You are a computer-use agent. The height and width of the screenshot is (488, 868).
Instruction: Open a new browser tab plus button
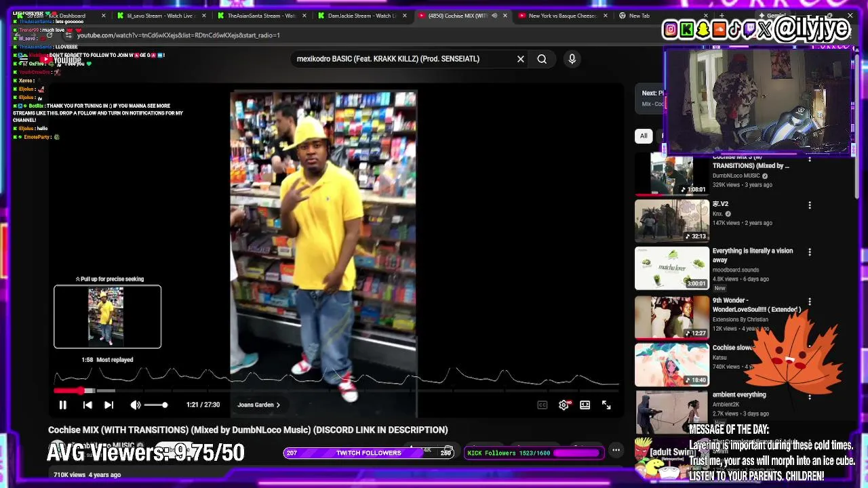click(722, 16)
